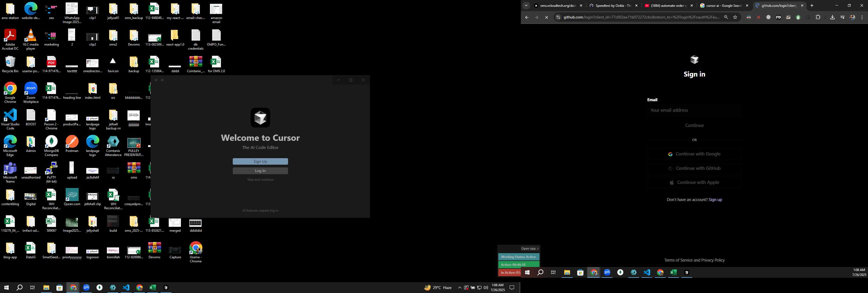
Task: Click the zoom magnifier icon in address bar
Action: coord(726,17)
